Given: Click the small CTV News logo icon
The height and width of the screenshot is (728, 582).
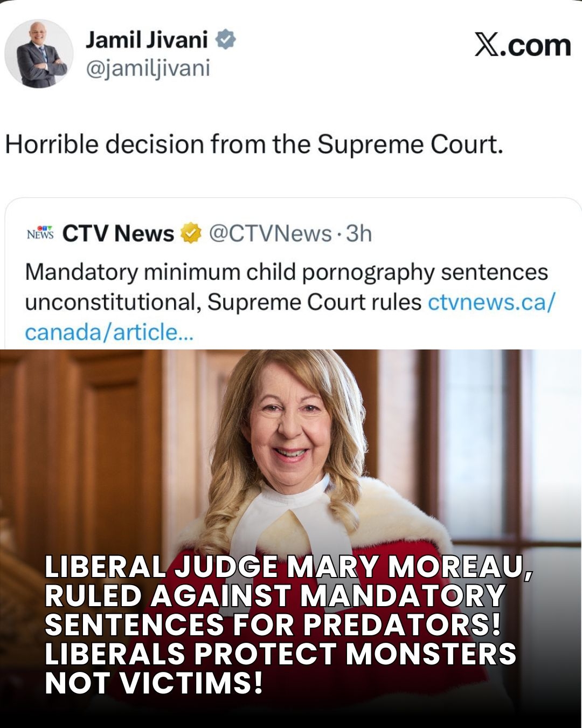Looking at the screenshot, I should pos(40,233).
